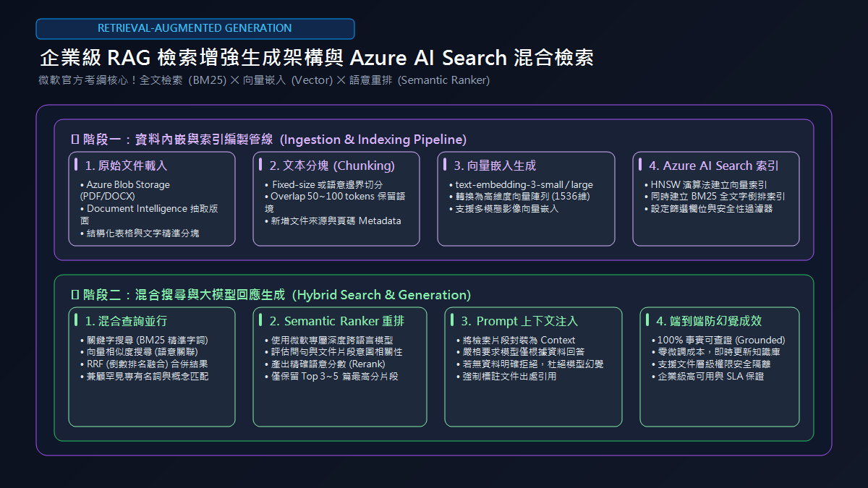Click the bullet "100% 事實可查證 (Grounded)"

pos(718,340)
